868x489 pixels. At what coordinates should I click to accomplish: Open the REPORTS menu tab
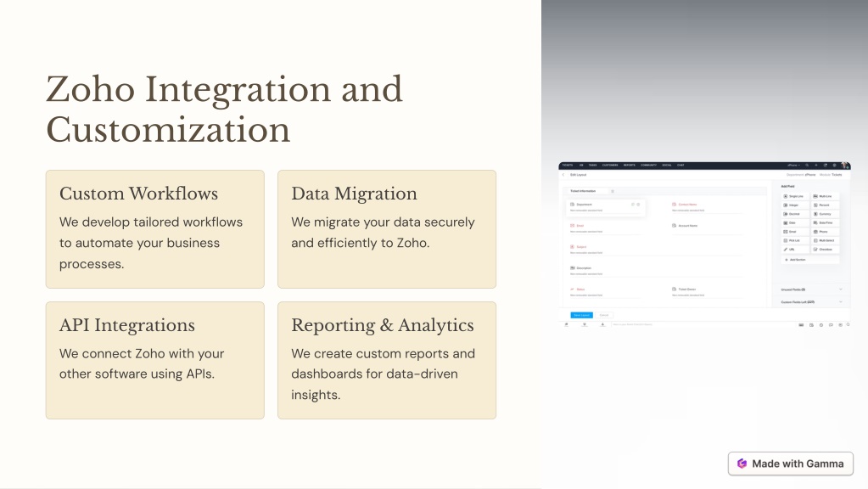pyautogui.click(x=630, y=165)
